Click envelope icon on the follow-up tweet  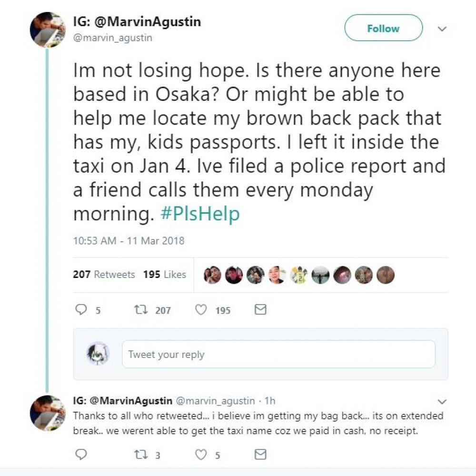pos(260,455)
